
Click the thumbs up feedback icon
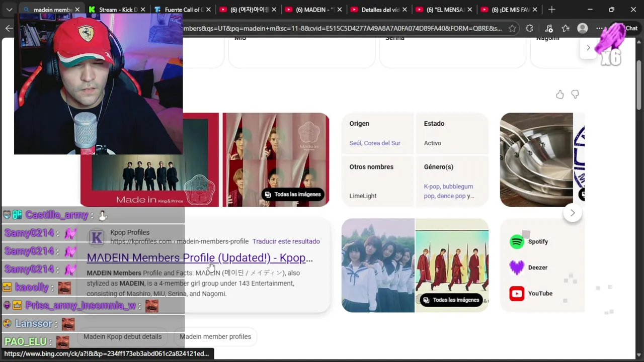(x=560, y=95)
